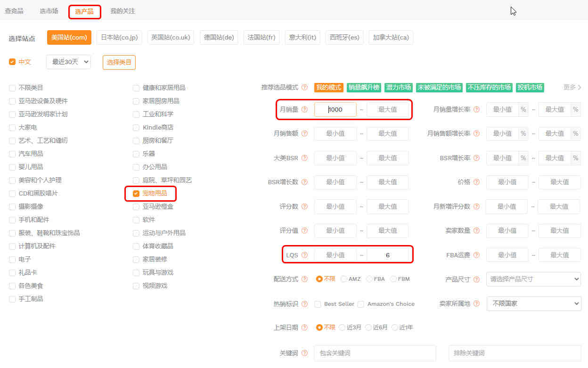588x368 pixels.
Task: Click the help icon next to 卖家数量
Action: coord(476,230)
